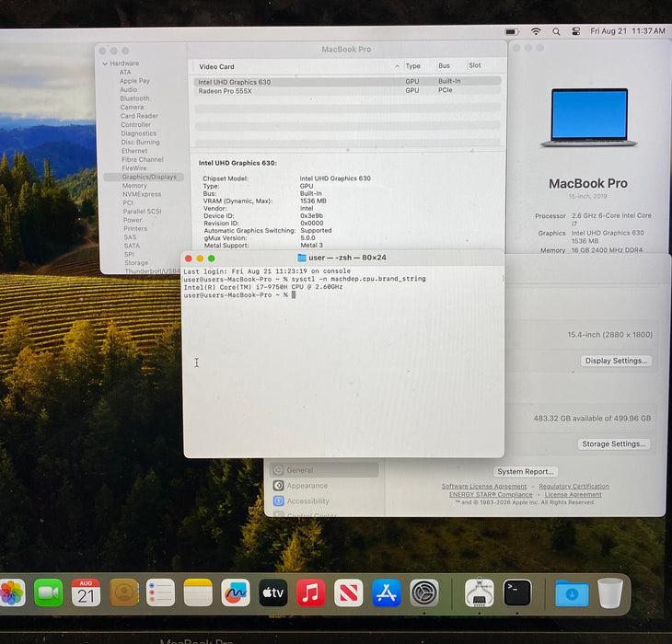
Task: Click the battery status icon in menu bar
Action: [512, 31]
